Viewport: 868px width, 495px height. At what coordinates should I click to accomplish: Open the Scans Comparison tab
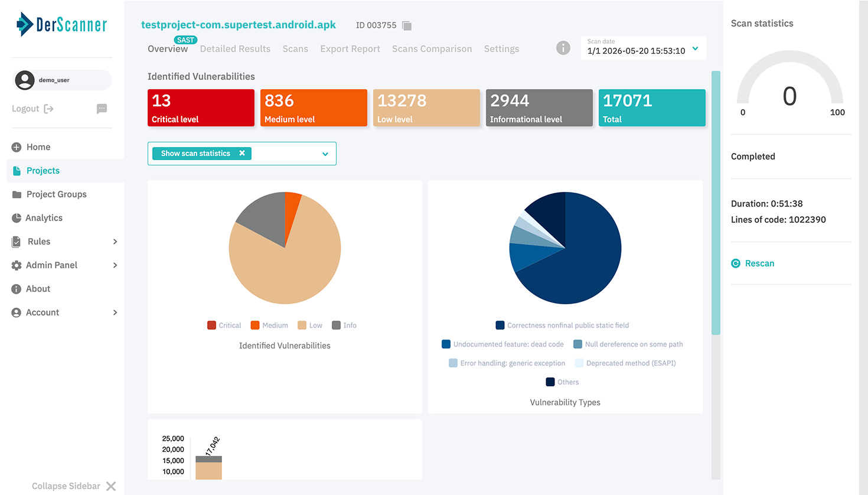(432, 49)
